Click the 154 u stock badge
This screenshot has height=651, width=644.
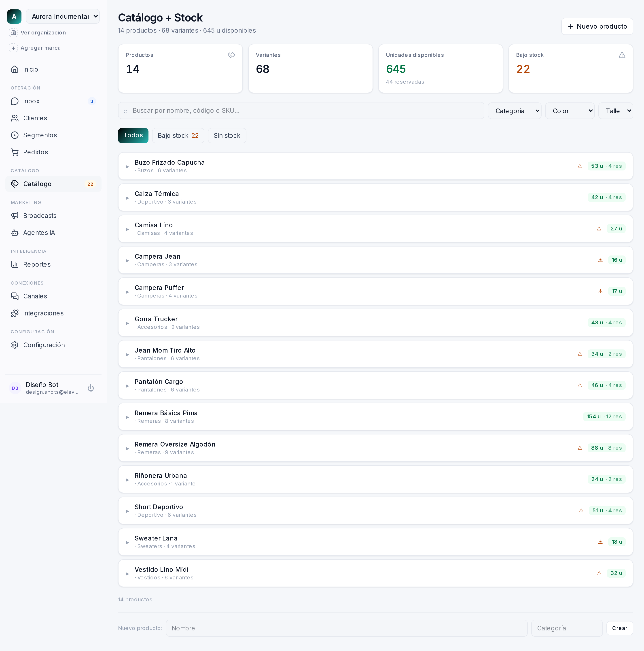[x=604, y=417]
